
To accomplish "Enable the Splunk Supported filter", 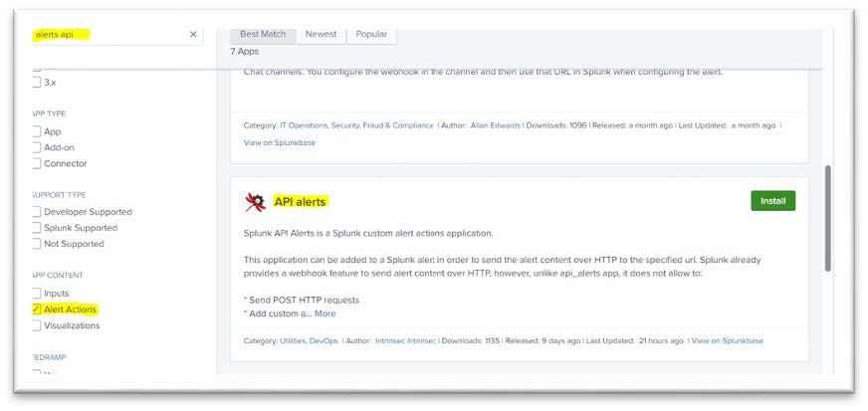I will tap(36, 228).
